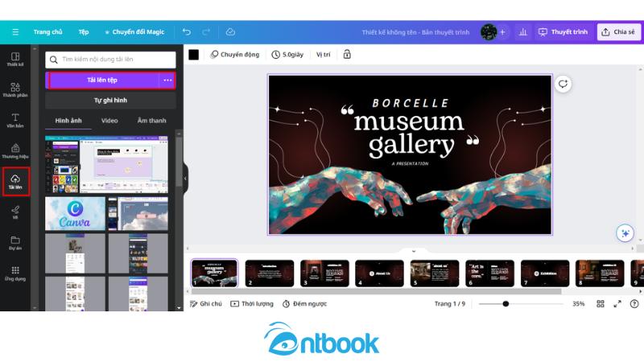Image resolution: width=644 pixels, height=362 pixels.
Task: Open the black background color swatch
Action: click(x=193, y=55)
